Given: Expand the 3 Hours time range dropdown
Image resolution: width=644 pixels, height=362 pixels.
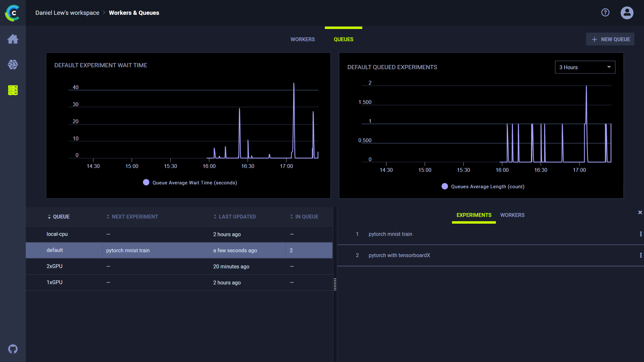Looking at the screenshot, I should coord(585,67).
